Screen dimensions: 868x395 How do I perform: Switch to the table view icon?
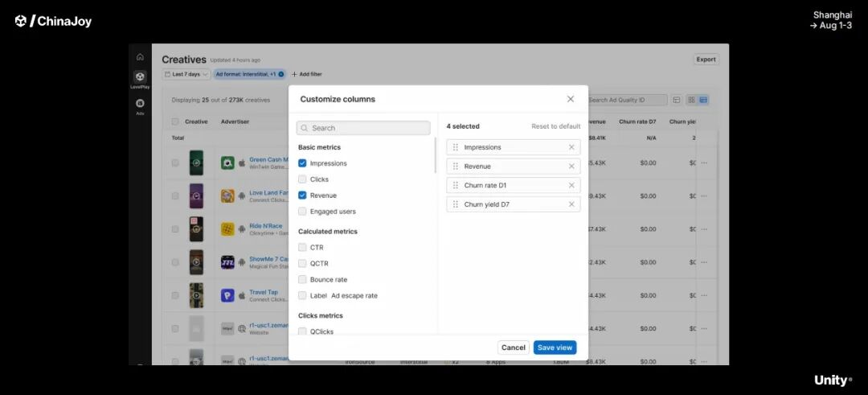[703, 100]
